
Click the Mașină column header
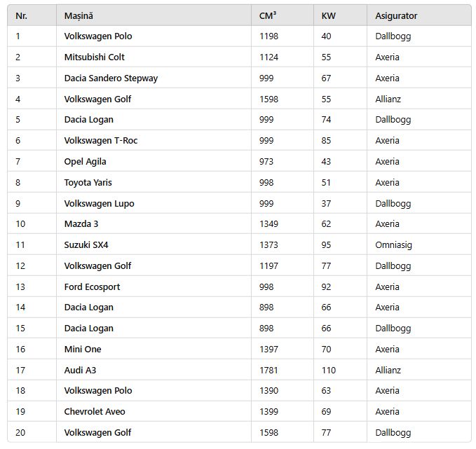(79, 15)
